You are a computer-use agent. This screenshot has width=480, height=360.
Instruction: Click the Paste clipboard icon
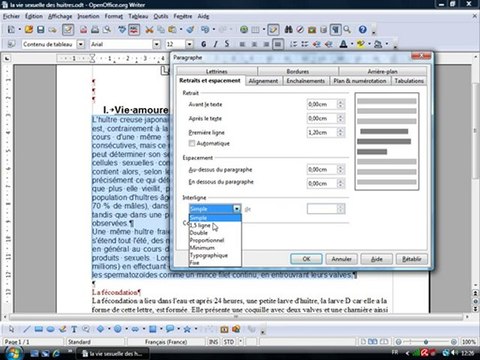point(172,29)
